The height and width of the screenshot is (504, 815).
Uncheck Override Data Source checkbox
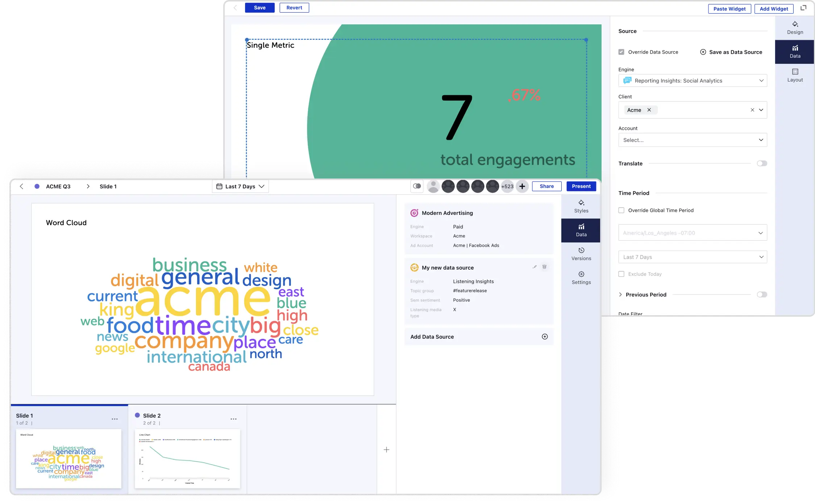(x=621, y=52)
